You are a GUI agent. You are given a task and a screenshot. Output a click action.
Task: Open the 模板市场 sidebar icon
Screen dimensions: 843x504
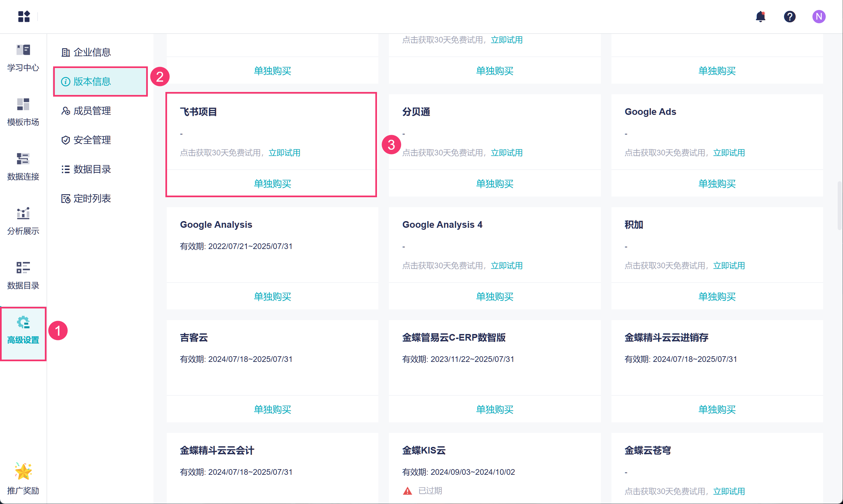[x=23, y=105]
